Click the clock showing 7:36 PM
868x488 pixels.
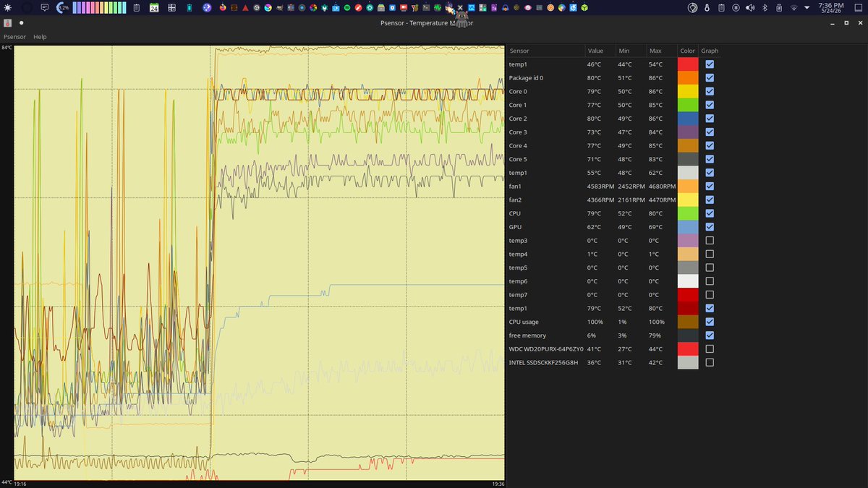831,7
